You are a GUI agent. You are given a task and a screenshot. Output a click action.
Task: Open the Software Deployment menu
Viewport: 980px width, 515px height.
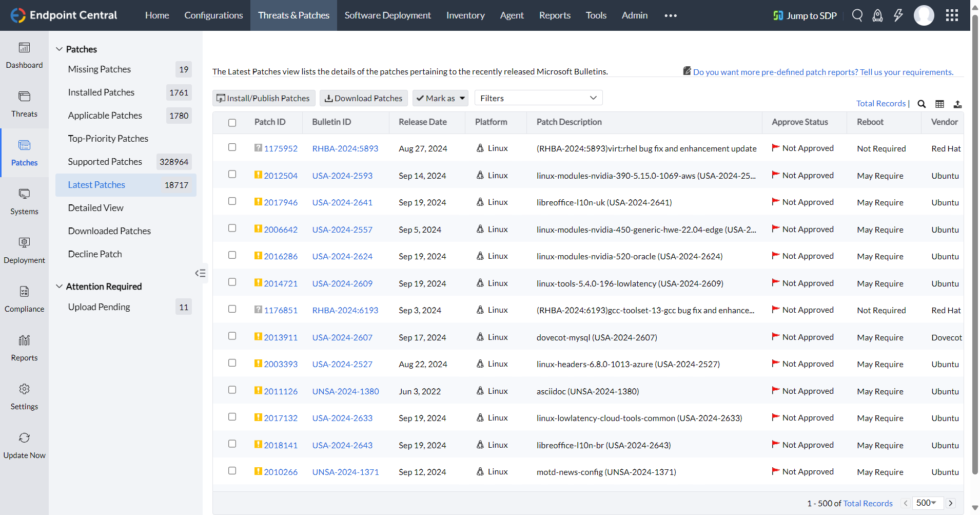[x=387, y=15]
